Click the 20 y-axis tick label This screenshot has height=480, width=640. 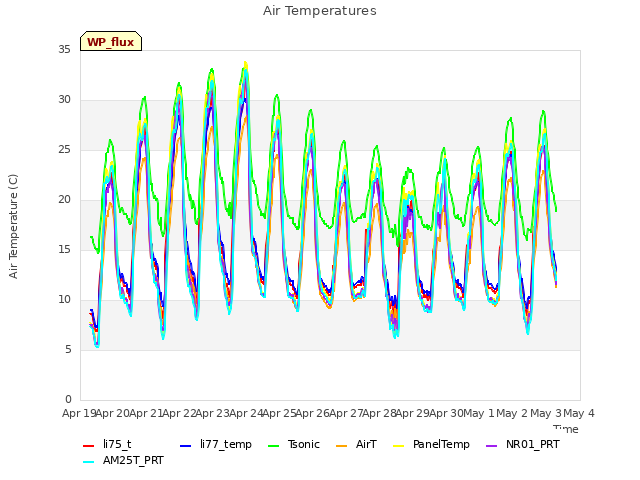click(64, 200)
